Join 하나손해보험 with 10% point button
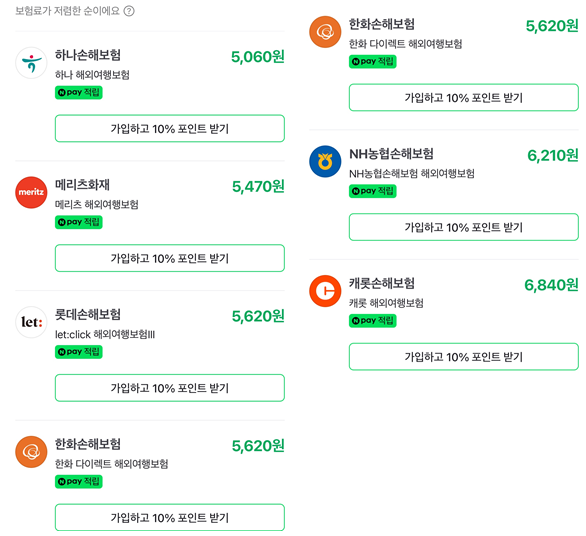The width and height of the screenshot is (586, 536). pos(170,129)
